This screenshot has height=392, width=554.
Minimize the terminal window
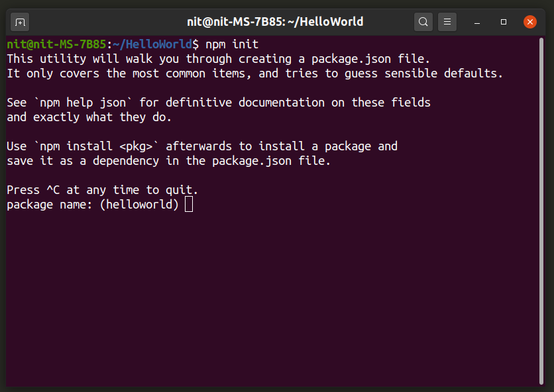(x=478, y=22)
